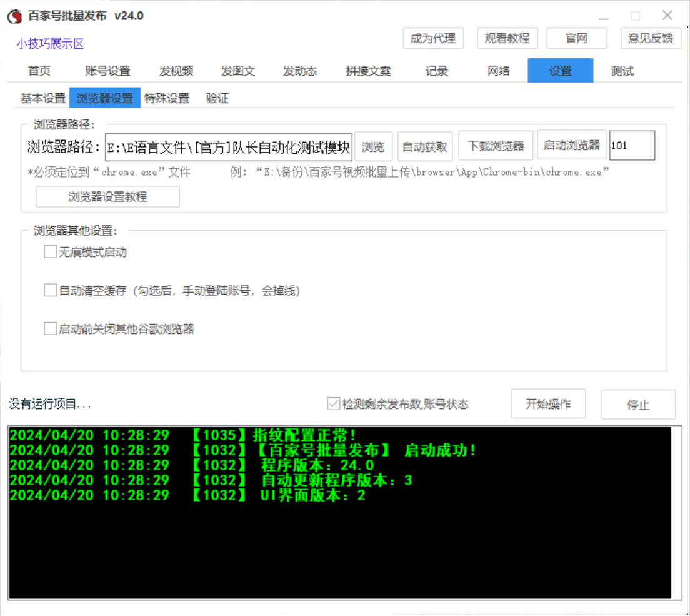Screen dimensions: 690x616
Task: Open the 发视频 tab
Action: [x=176, y=71]
